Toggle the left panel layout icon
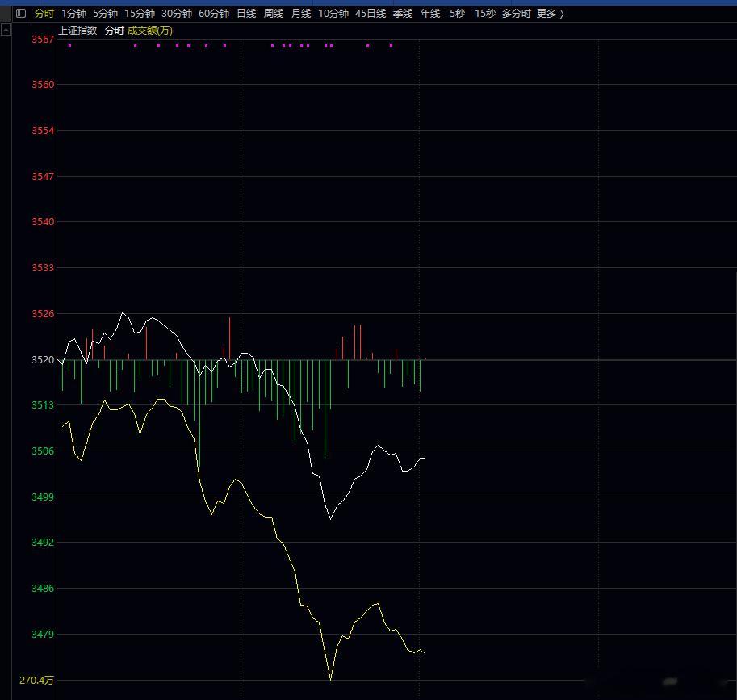 click(x=21, y=13)
